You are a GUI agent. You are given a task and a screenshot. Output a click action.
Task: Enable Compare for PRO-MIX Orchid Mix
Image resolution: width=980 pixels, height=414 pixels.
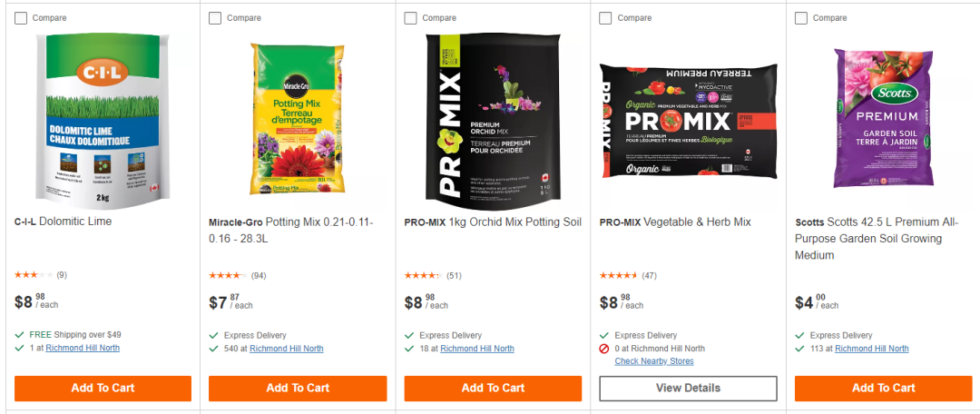pos(411,18)
